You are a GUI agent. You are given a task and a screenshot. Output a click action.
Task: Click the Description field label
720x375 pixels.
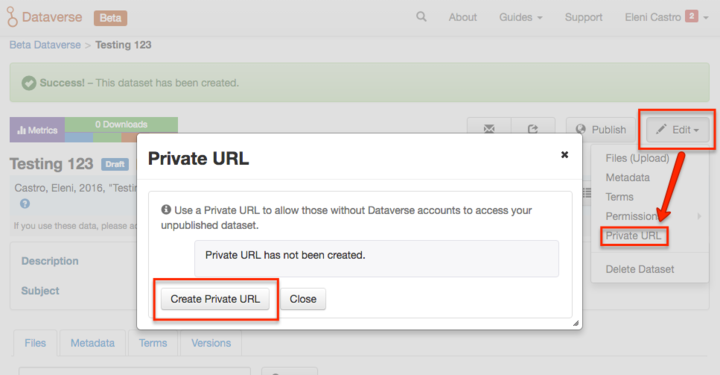pyautogui.click(x=50, y=261)
